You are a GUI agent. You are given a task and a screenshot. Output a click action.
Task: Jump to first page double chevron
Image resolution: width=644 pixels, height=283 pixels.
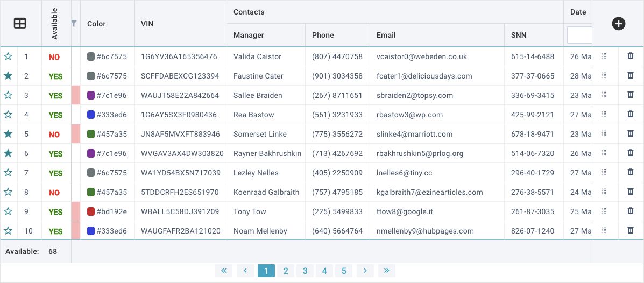click(224, 271)
